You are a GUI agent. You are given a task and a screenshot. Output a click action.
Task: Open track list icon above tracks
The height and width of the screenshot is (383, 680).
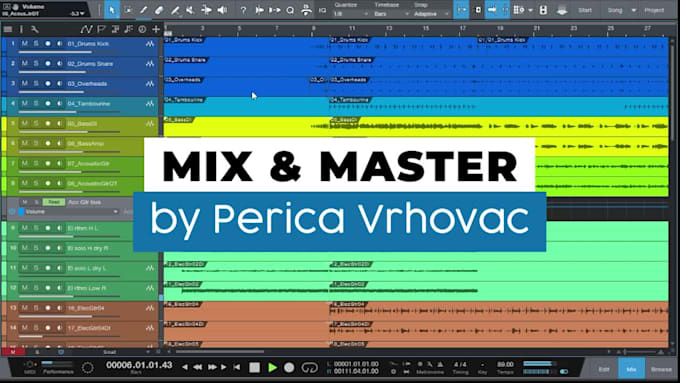coord(8,29)
